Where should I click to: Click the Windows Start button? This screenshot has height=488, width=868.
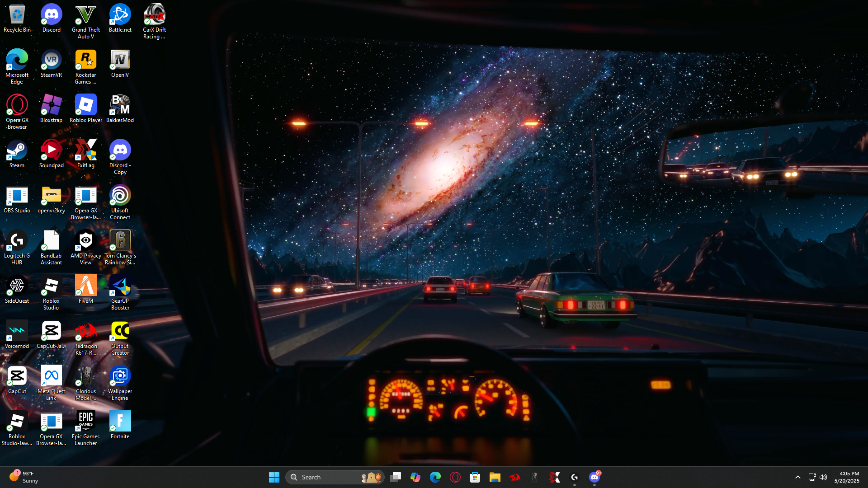(x=274, y=477)
